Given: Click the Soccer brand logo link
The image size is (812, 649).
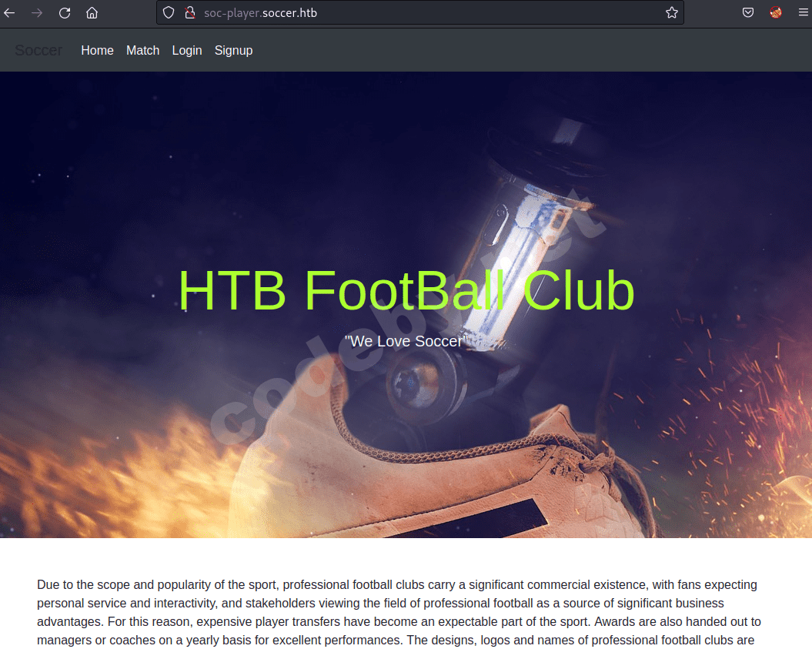Looking at the screenshot, I should pyautogui.click(x=38, y=50).
